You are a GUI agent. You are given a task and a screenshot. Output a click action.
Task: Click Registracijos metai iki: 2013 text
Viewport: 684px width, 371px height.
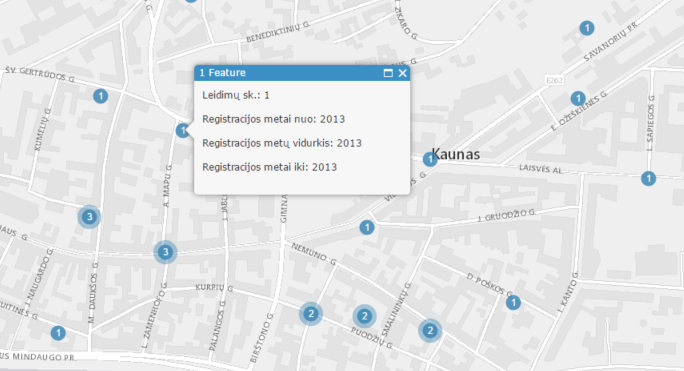270,167
